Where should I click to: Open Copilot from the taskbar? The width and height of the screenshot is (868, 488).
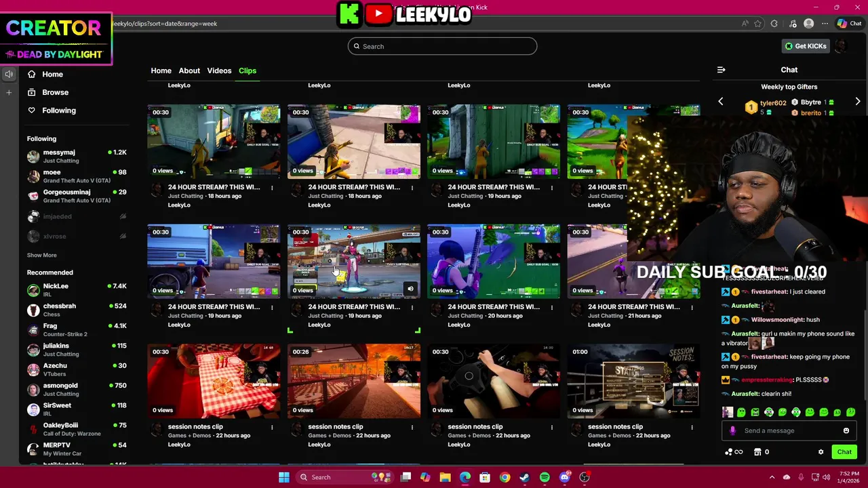coord(425,477)
